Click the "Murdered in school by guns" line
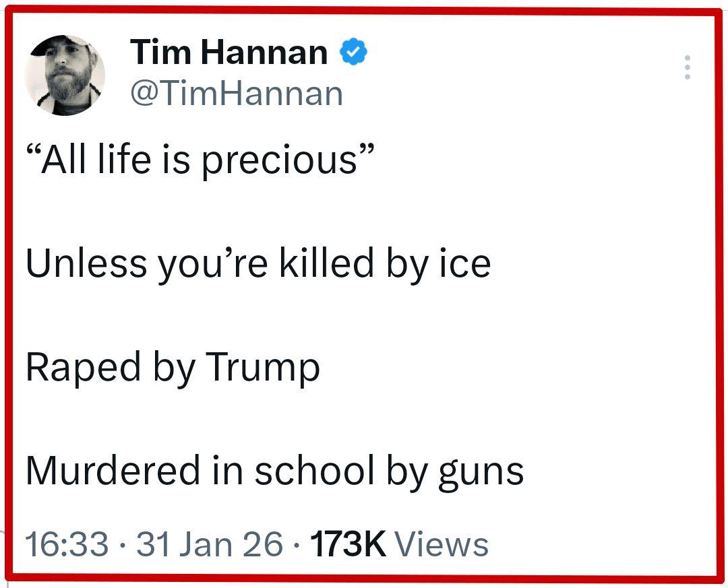Screen dimensions: 728x588 pos(274,471)
